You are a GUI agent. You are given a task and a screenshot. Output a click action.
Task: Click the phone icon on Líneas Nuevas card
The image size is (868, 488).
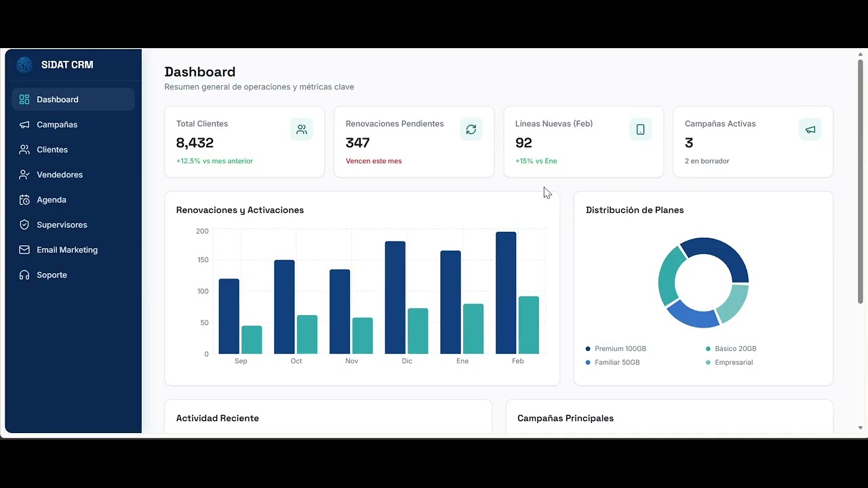[x=641, y=129]
